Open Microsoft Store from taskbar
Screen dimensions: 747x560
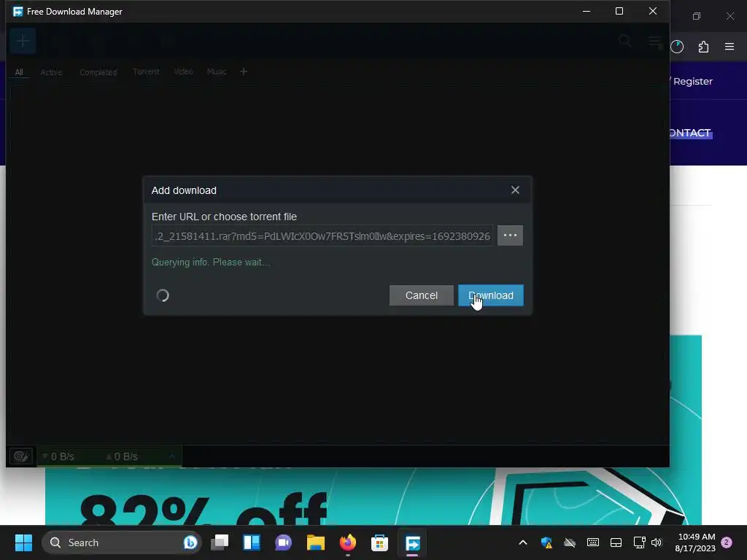tap(379, 542)
